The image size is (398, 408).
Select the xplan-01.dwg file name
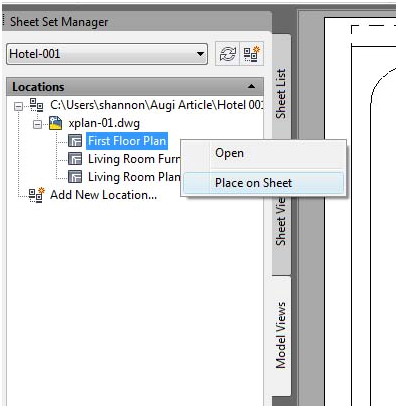104,123
